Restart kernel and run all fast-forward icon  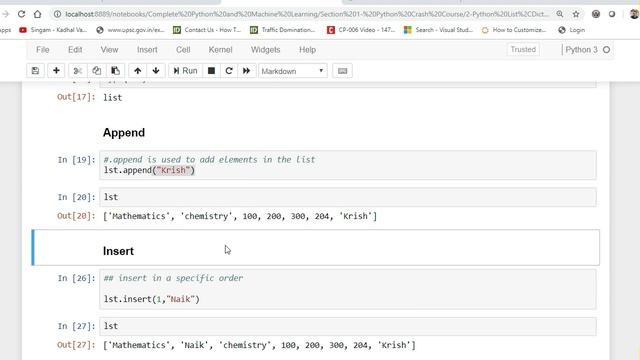tap(247, 71)
